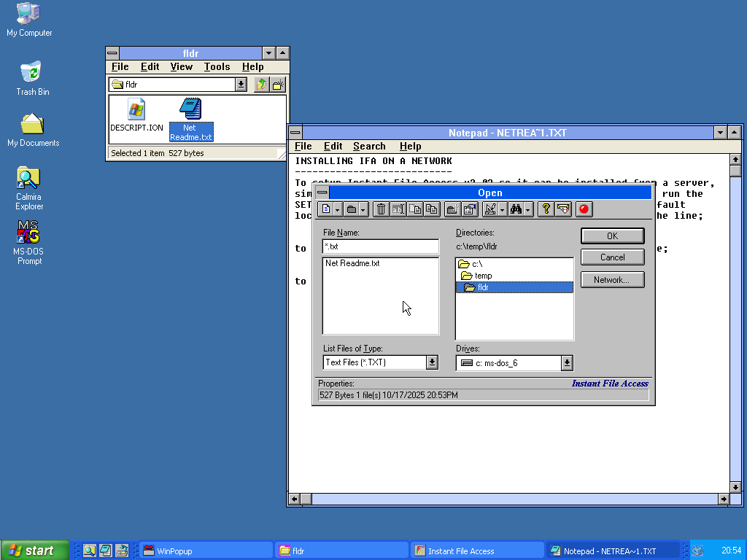Click the up-folder icon in fldr window
Image resolution: width=747 pixels, height=560 pixels.
coord(262,85)
